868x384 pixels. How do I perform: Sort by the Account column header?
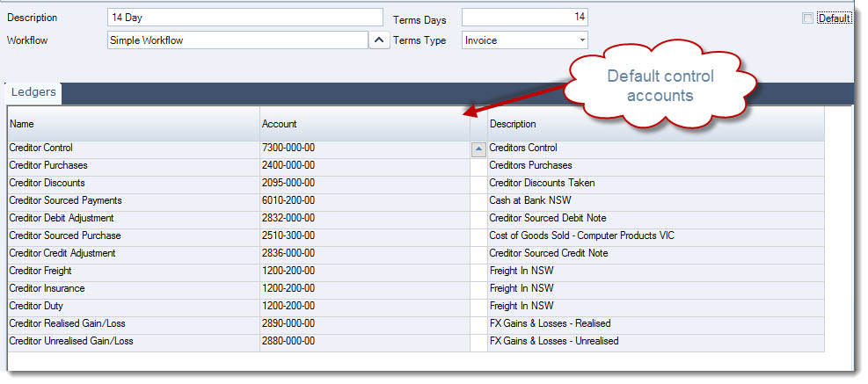[365, 124]
